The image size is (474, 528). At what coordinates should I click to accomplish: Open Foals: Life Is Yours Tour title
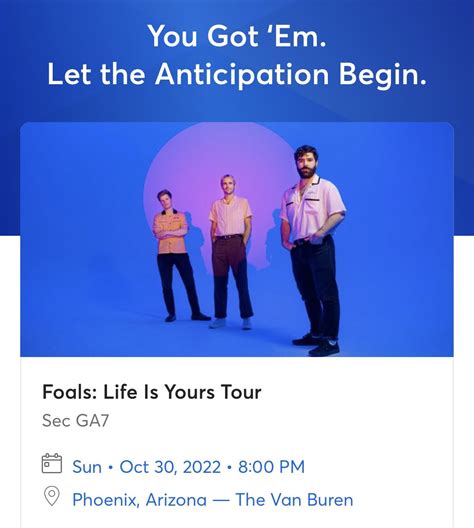[x=152, y=392]
